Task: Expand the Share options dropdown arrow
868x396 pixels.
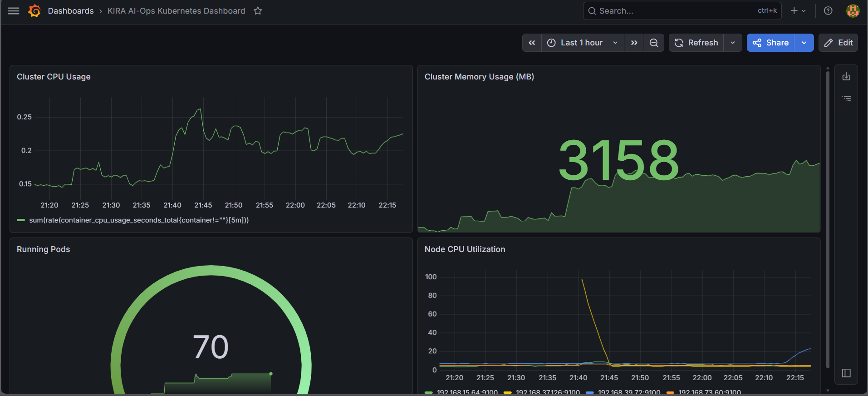Action: tap(804, 43)
